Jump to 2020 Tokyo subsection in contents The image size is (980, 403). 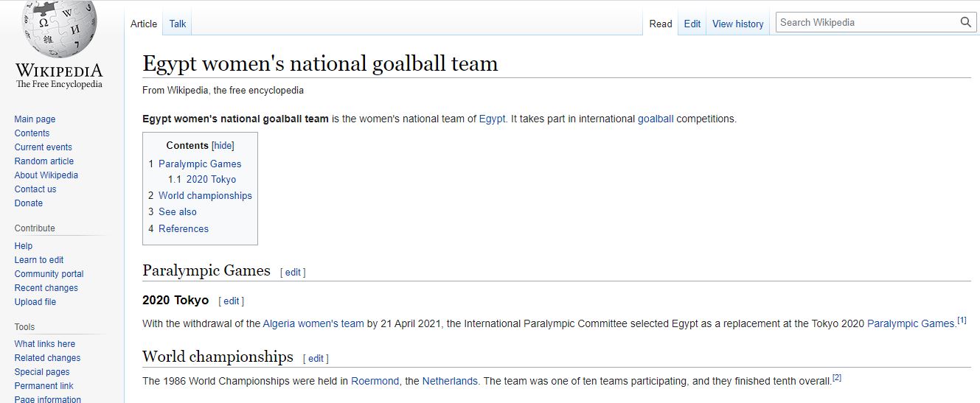click(x=211, y=179)
